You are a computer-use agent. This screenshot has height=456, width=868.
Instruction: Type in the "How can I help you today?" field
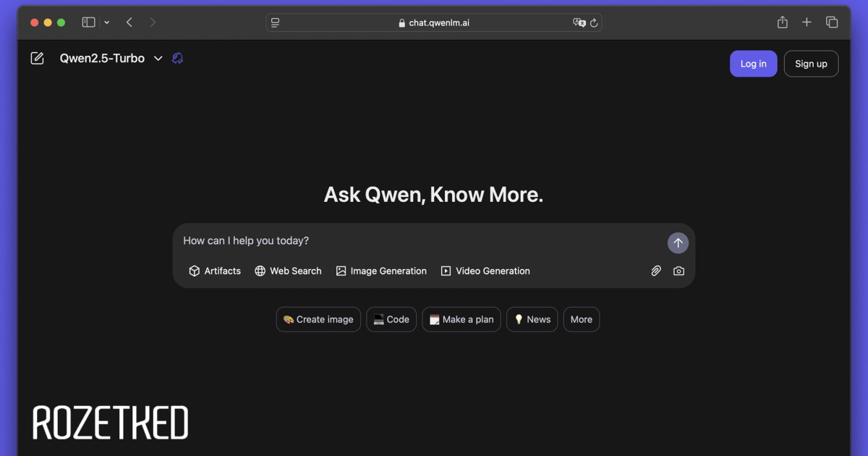click(x=420, y=241)
